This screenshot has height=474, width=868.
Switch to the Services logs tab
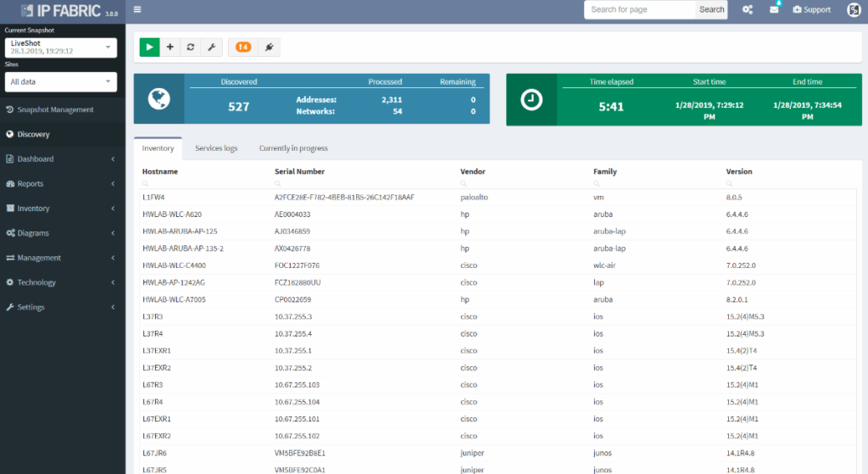216,148
